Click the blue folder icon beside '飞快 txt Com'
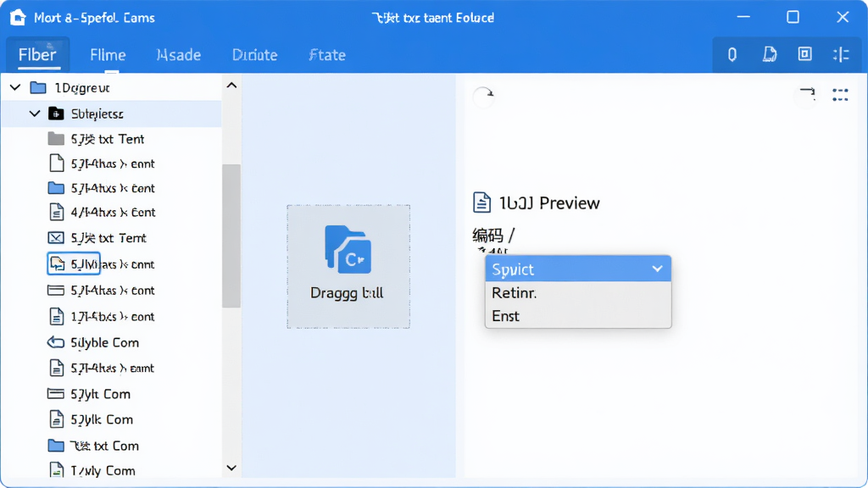Viewport: 868px width, 488px height. point(56,446)
